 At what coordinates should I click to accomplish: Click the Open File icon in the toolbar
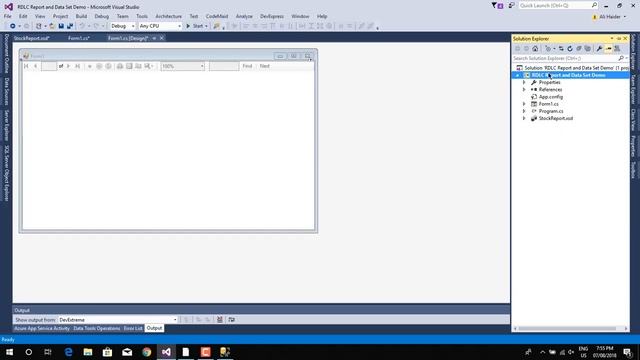click(x=52, y=26)
